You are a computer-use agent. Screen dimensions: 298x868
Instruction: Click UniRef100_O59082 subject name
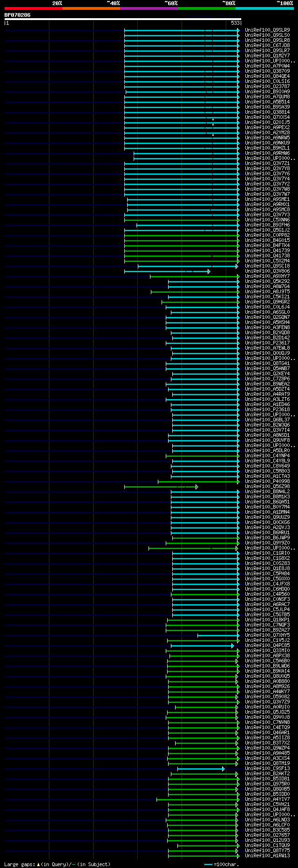tap(267, 697)
